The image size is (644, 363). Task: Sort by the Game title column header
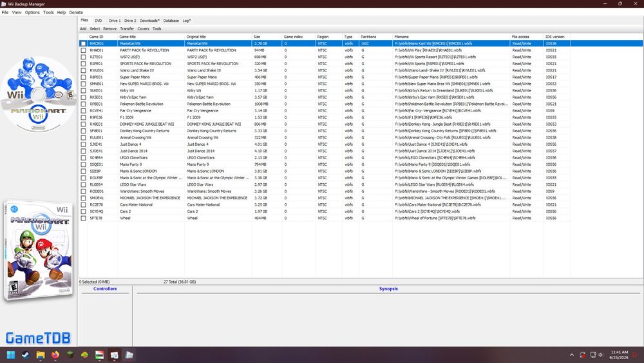tap(151, 37)
